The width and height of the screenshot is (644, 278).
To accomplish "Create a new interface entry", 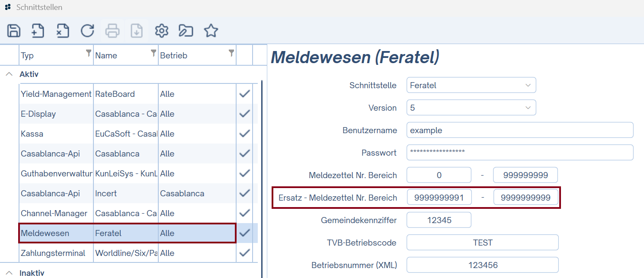I will coord(38,31).
